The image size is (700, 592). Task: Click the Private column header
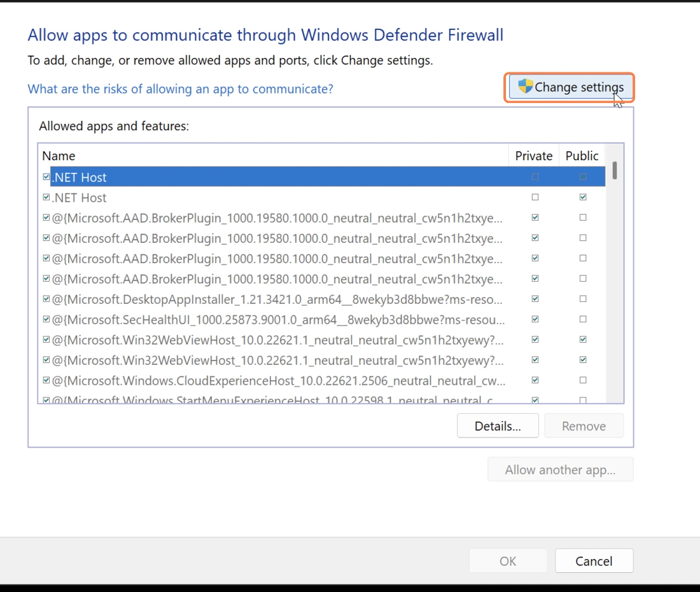click(534, 156)
